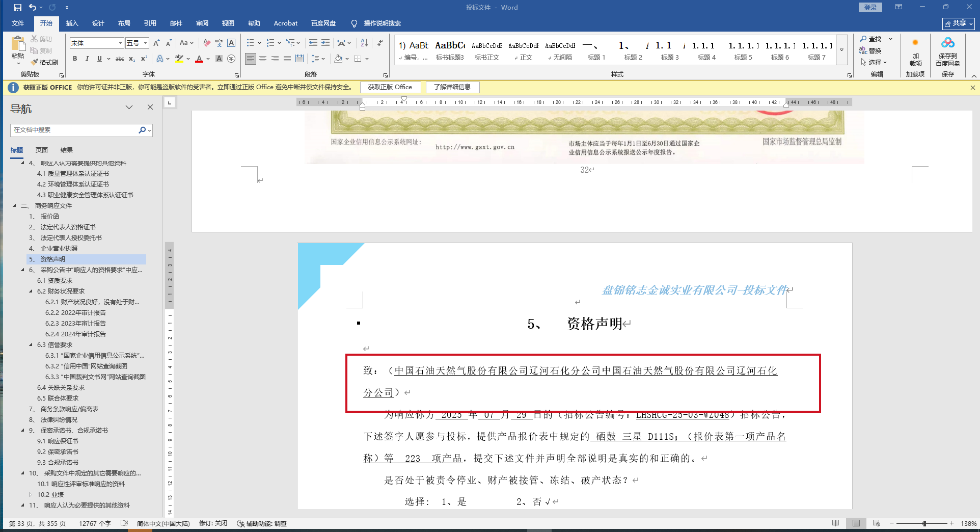Toggle bold formatting

75,59
